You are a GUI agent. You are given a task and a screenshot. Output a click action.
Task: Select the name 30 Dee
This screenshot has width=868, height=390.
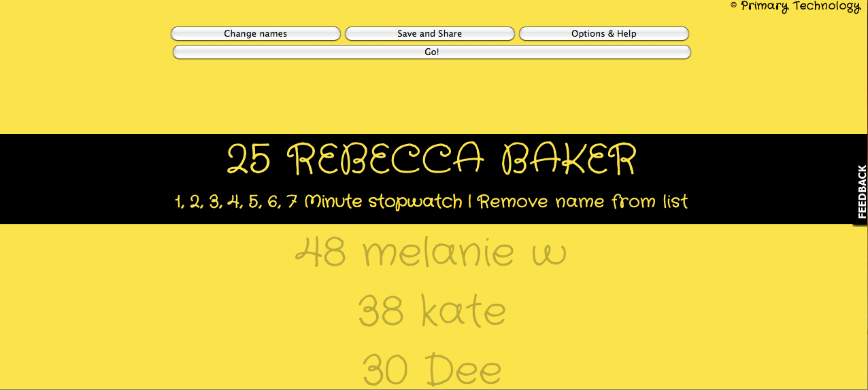click(432, 370)
